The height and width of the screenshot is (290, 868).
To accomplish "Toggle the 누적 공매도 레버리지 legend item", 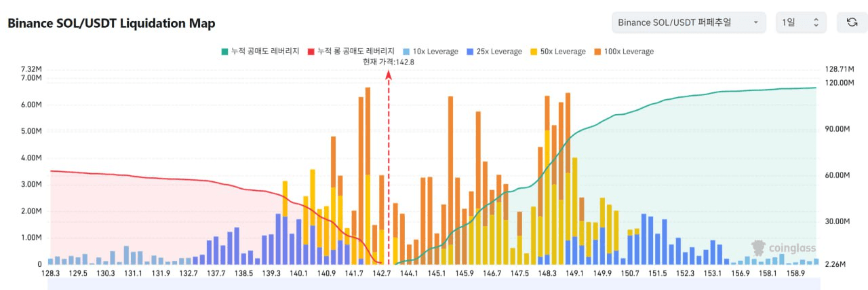I will click(260, 52).
